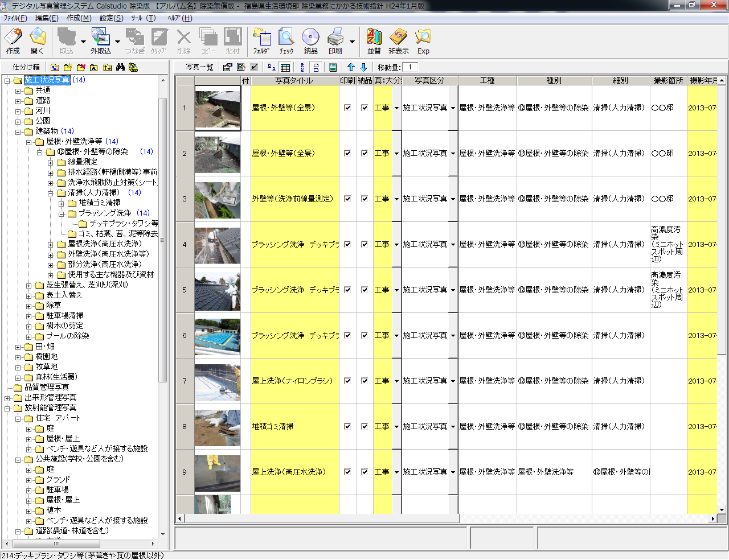Click the 外取込 external import icon
Screen dimensions: 729x560
[x=100, y=41]
